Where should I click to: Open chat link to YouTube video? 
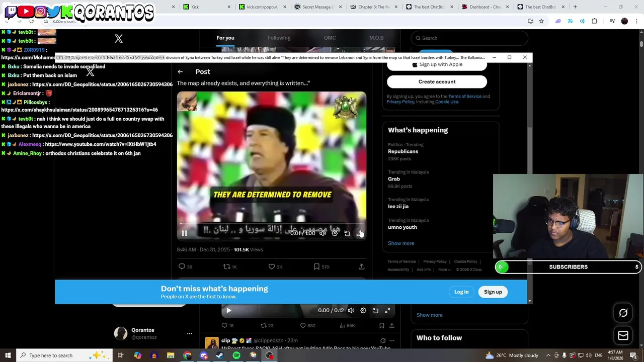pos(101,144)
